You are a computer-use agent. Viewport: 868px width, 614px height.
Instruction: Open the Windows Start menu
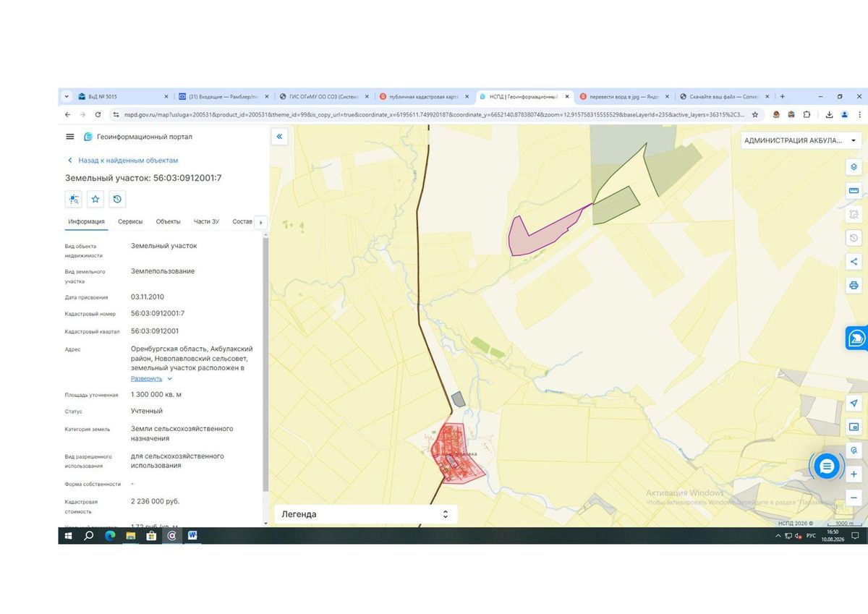[69, 536]
